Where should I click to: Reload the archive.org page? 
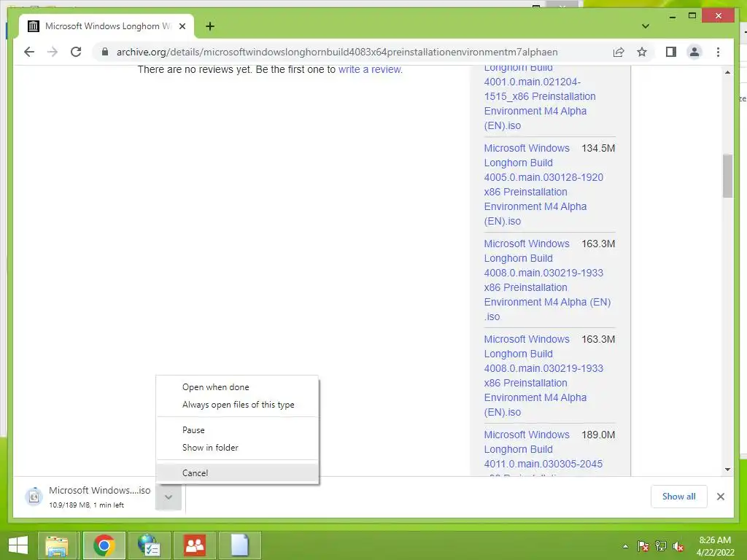click(x=76, y=52)
